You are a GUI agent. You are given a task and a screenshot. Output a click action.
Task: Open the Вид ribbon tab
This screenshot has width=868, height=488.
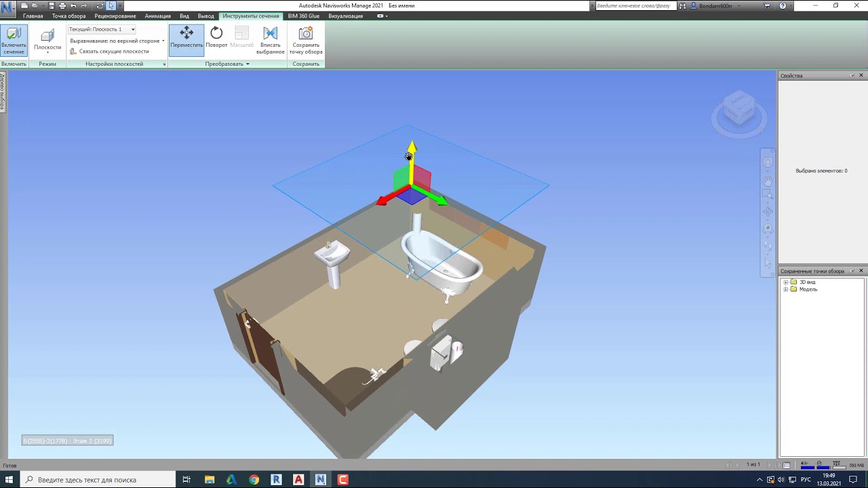184,16
